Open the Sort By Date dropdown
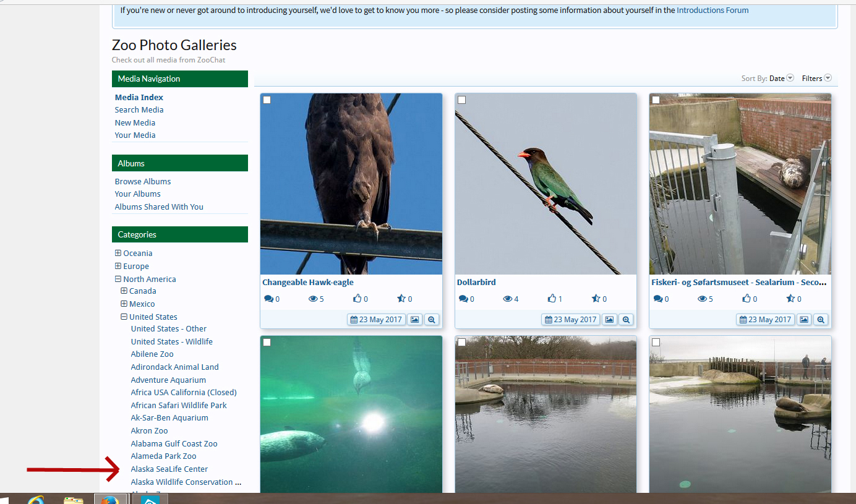856x504 pixels. (x=782, y=79)
